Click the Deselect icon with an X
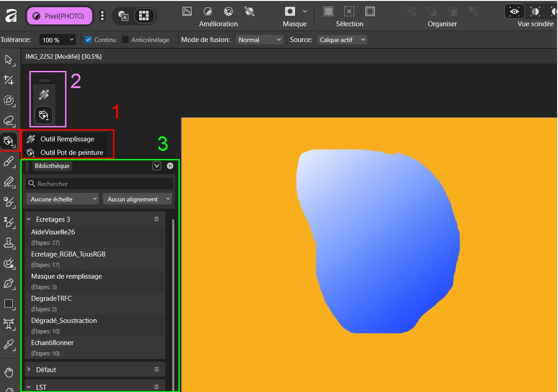 [x=349, y=11]
